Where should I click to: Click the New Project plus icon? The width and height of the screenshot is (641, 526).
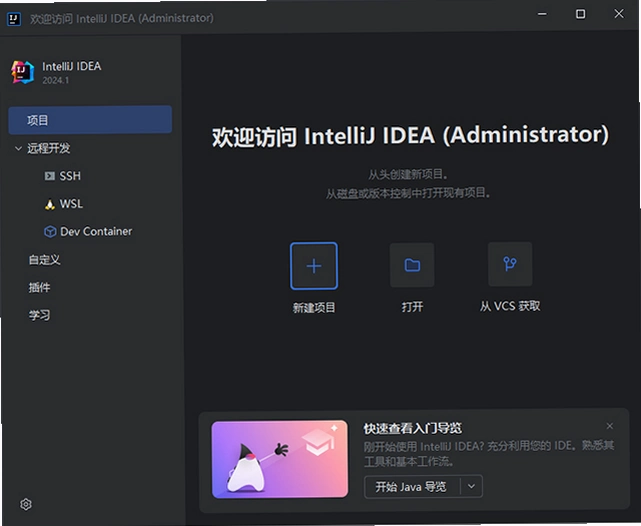click(x=314, y=266)
